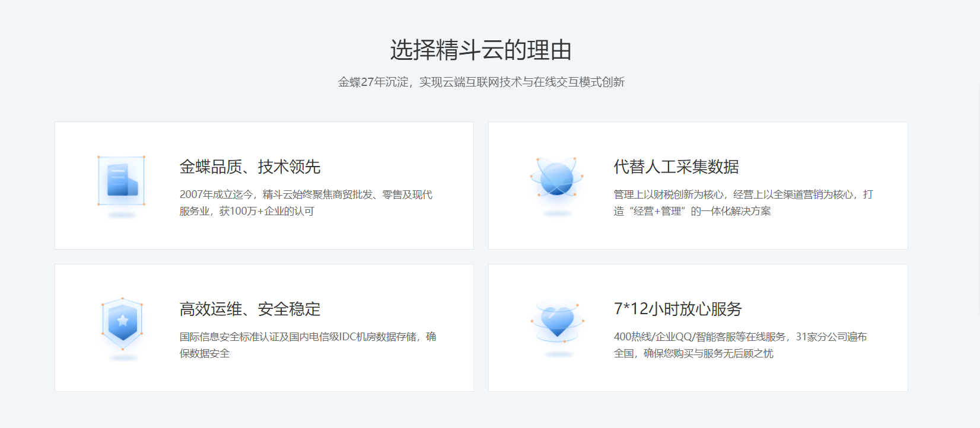The width and height of the screenshot is (980, 428).
Task: Select the 金蝶品质、技术领先 title
Action: [x=250, y=167]
